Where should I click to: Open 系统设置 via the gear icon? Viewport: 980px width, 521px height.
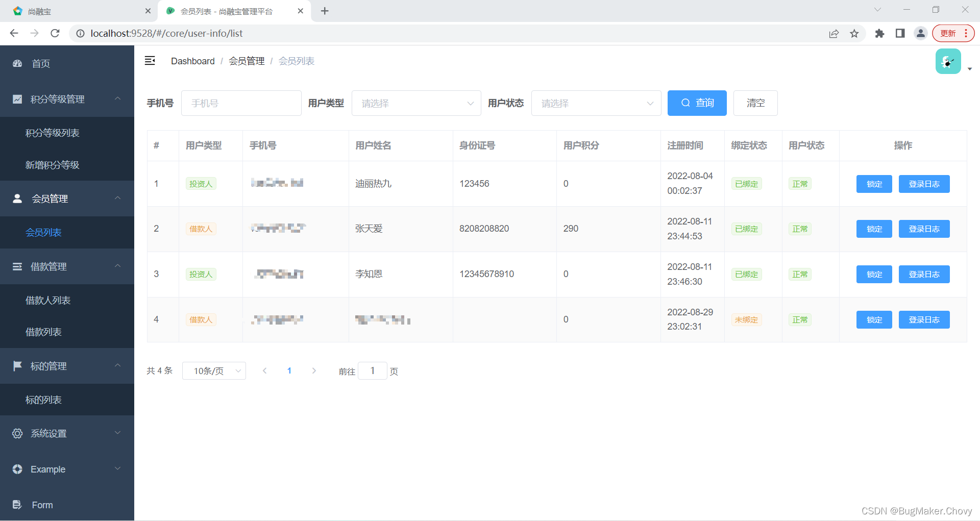(x=17, y=433)
